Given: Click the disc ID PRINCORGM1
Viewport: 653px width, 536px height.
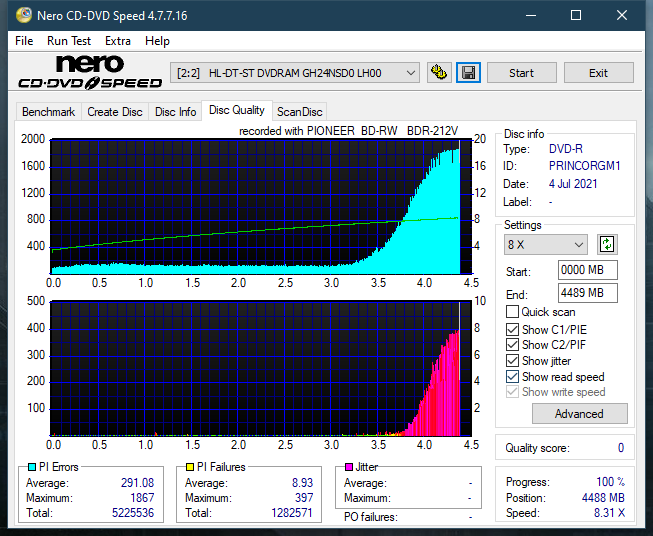Looking at the screenshot, I should (585, 166).
